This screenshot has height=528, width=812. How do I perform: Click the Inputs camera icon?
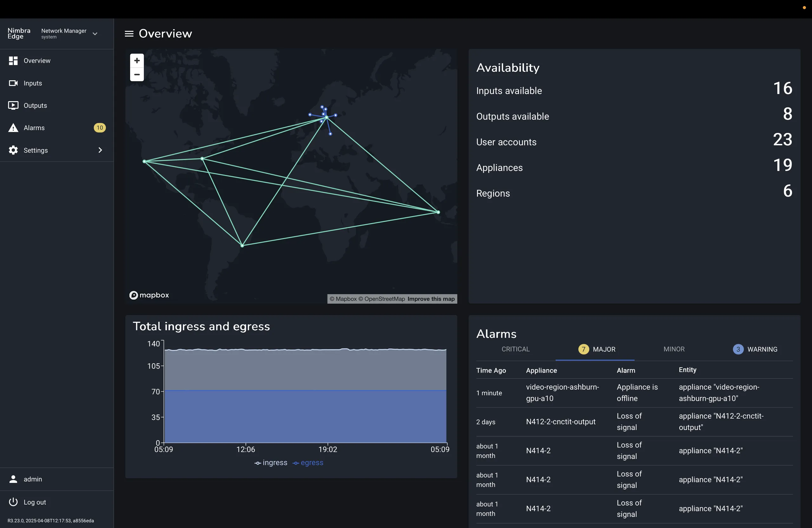tap(13, 83)
